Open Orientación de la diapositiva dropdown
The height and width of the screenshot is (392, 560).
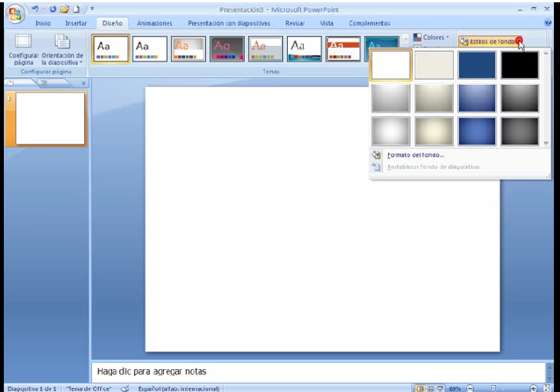(x=63, y=50)
